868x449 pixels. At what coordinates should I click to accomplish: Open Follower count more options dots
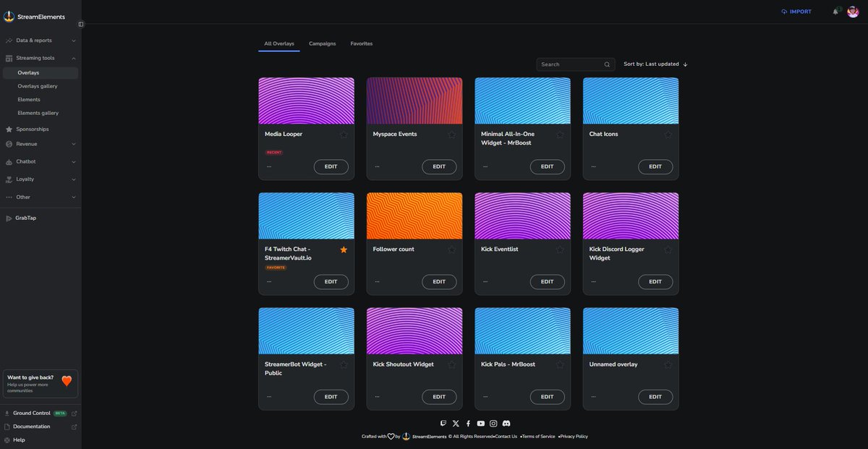[x=377, y=282]
